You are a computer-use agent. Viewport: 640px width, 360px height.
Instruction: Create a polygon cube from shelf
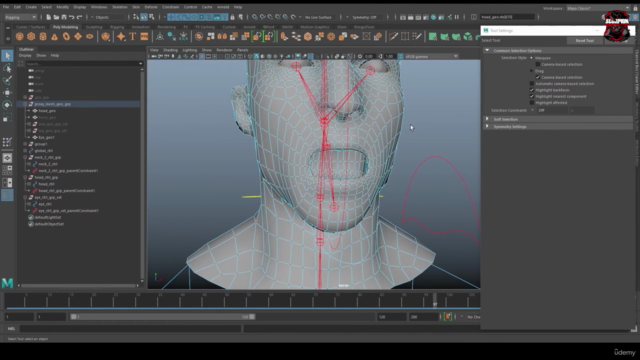pyautogui.click(x=31, y=37)
